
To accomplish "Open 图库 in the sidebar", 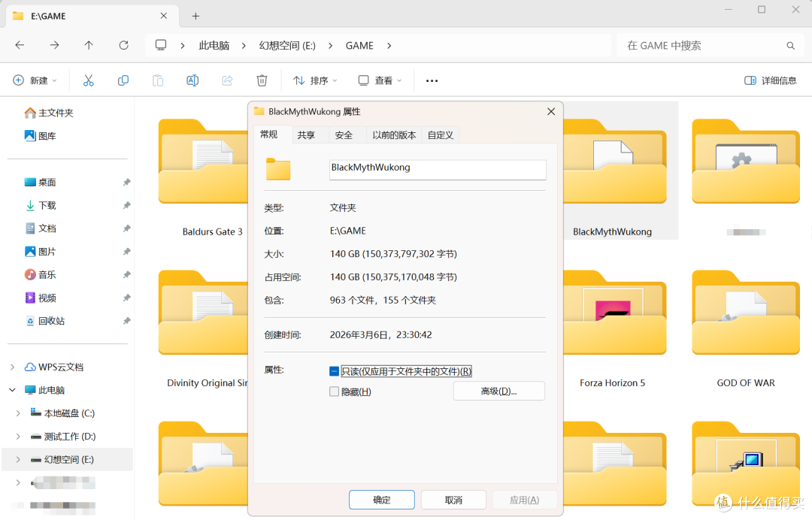I will [x=41, y=136].
